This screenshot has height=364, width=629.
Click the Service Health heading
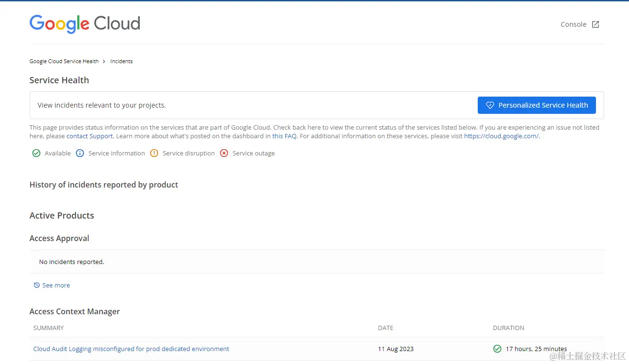point(59,80)
